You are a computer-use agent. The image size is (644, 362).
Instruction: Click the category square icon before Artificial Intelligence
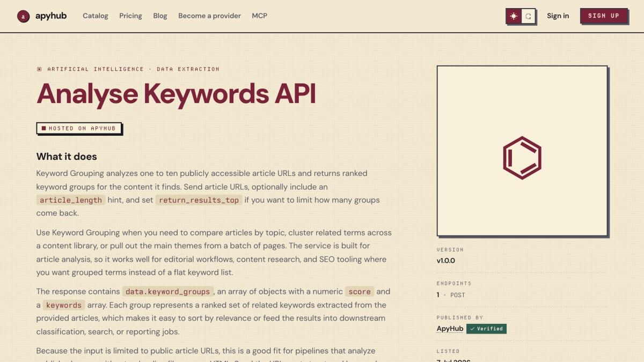pos(39,69)
